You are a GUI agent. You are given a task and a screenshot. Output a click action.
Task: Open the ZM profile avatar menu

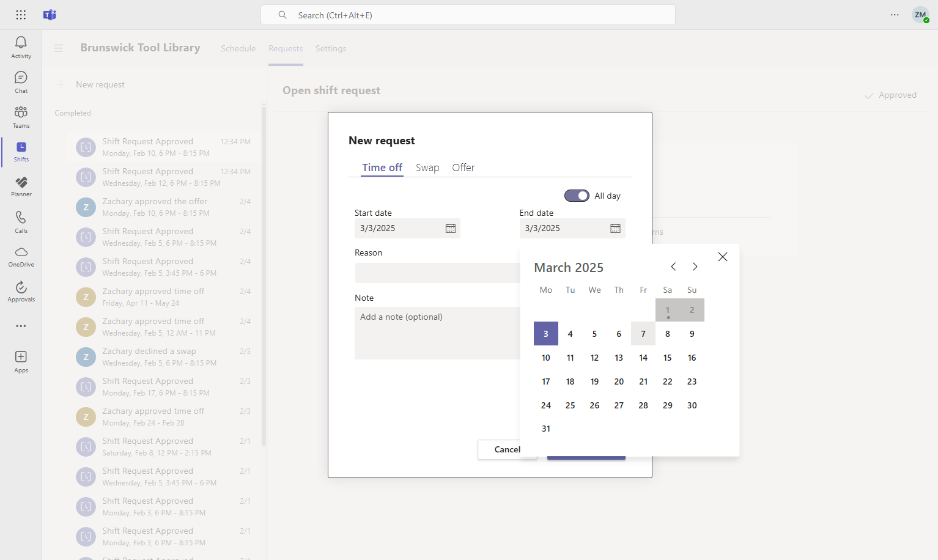coord(920,15)
